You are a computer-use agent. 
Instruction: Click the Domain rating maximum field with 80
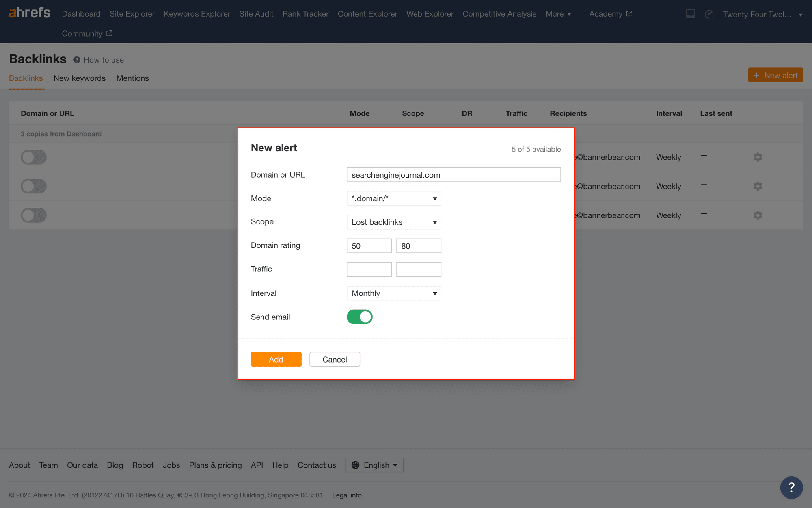[x=419, y=246]
